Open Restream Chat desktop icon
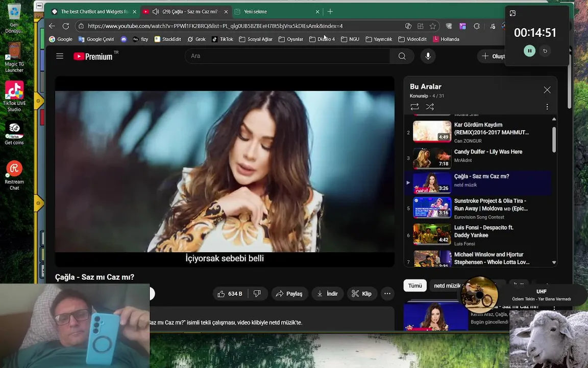Viewport: 588px width, 368px height. [x=14, y=175]
